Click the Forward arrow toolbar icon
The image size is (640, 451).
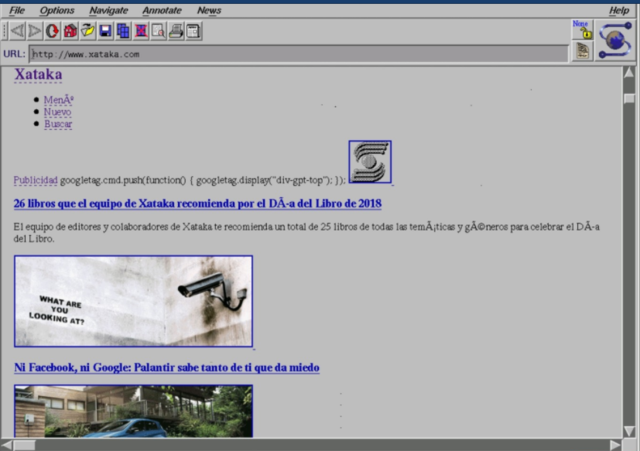pos(35,31)
